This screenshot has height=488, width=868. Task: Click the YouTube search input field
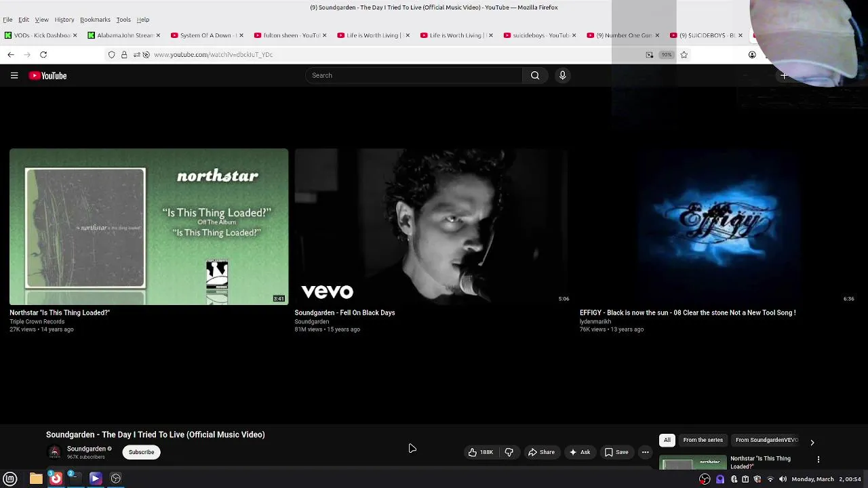414,75
